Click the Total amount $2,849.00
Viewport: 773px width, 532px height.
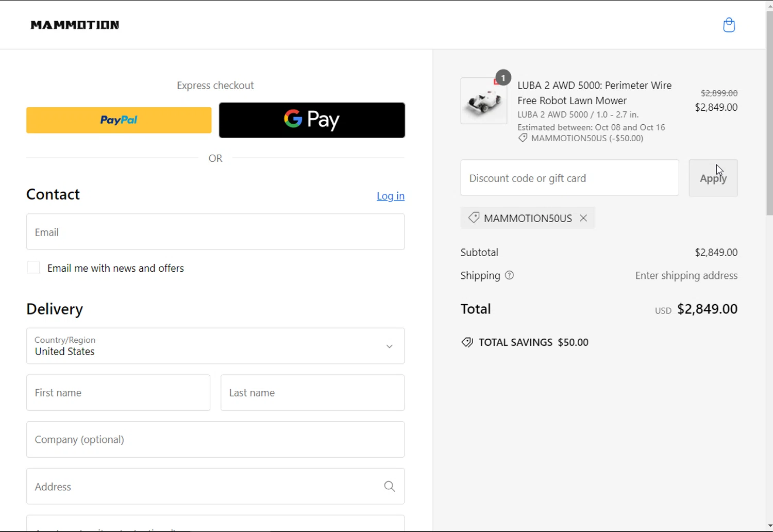[x=707, y=309]
